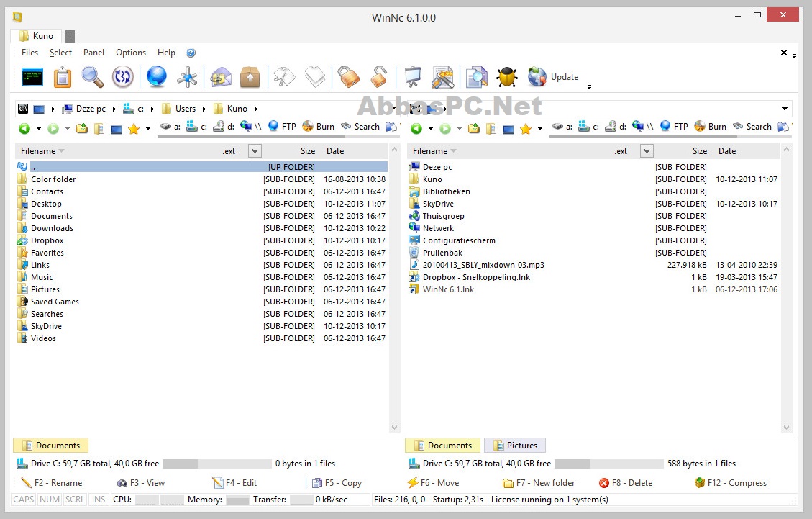Click Search in the right panel drive bar
The image size is (812, 519).
(752, 127)
